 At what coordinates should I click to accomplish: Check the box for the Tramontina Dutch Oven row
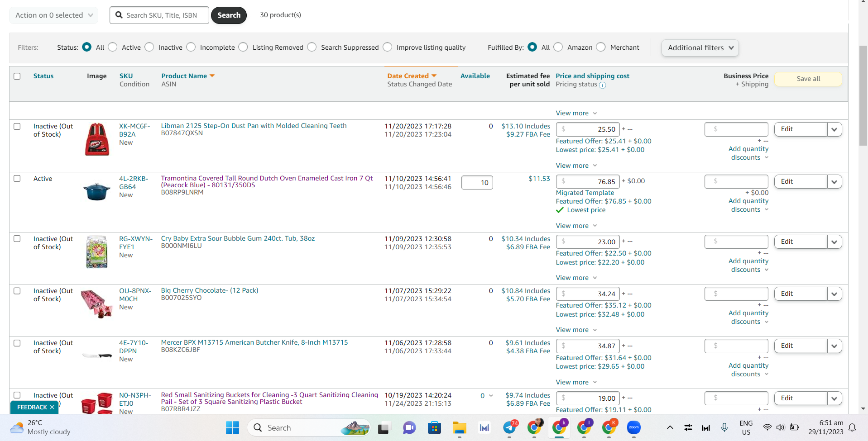[17, 179]
